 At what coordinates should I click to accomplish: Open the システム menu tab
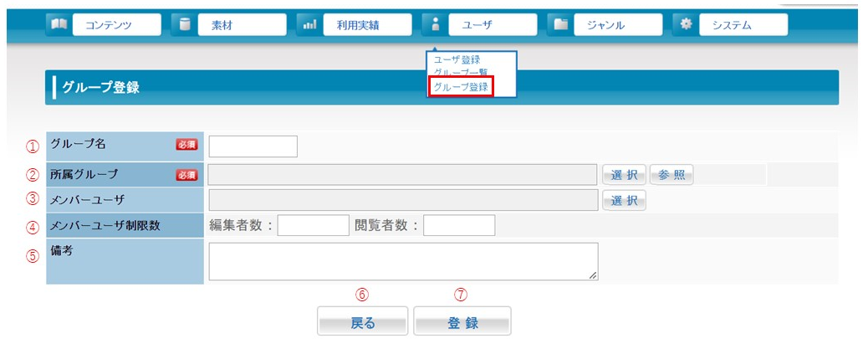click(x=743, y=25)
